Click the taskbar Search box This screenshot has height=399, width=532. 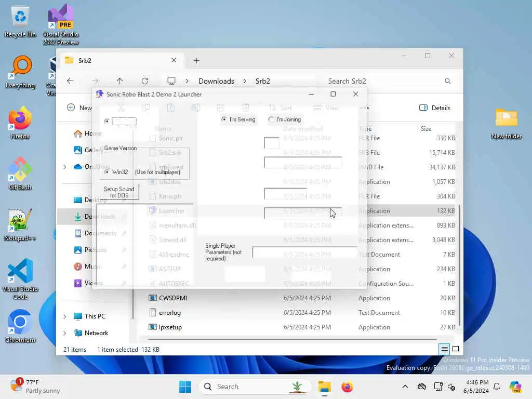tap(255, 387)
